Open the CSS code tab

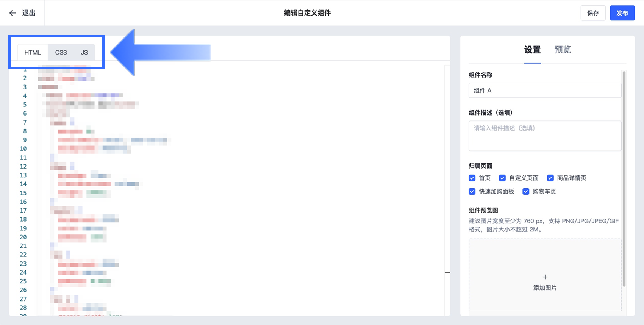click(x=61, y=52)
